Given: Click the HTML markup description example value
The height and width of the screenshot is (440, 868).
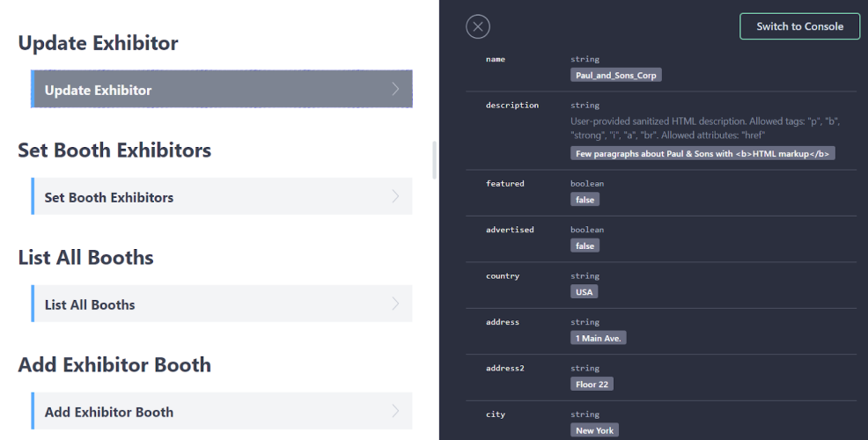Looking at the screenshot, I should coord(702,154).
